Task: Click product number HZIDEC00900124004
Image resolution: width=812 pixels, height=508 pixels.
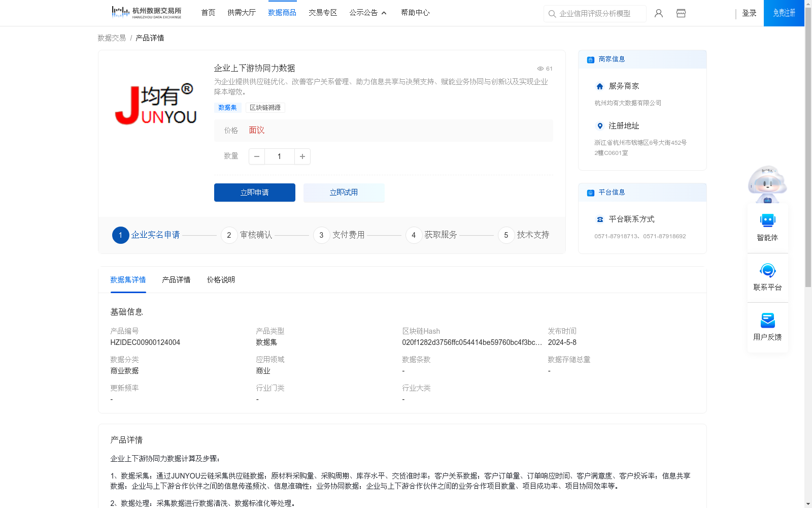Action: (145, 342)
